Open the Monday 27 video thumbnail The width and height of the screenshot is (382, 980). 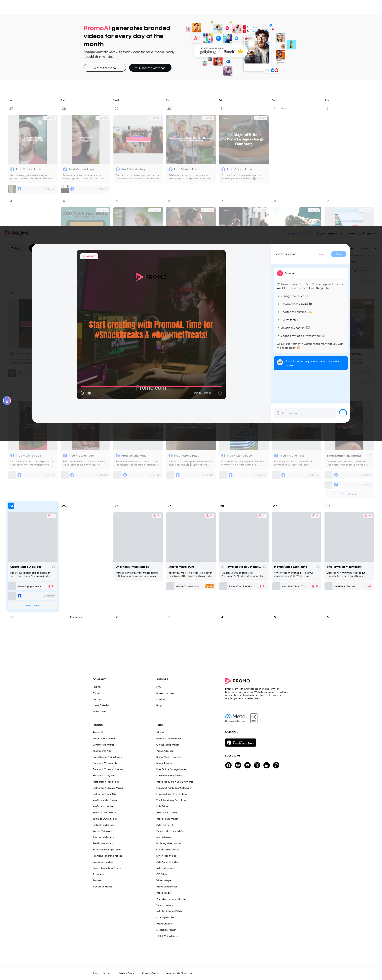[x=33, y=140]
